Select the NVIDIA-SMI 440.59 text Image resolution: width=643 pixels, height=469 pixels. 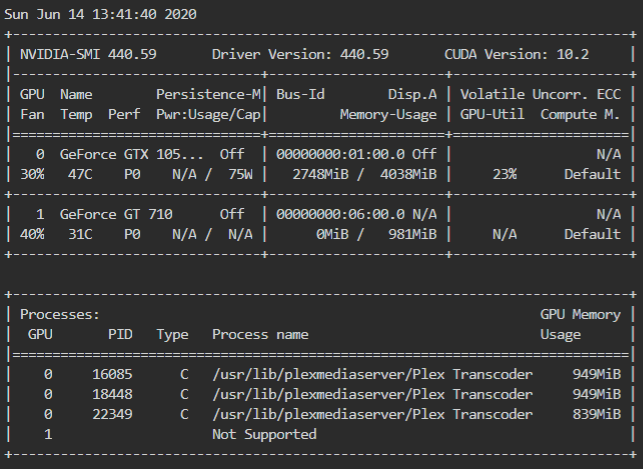tap(88, 55)
